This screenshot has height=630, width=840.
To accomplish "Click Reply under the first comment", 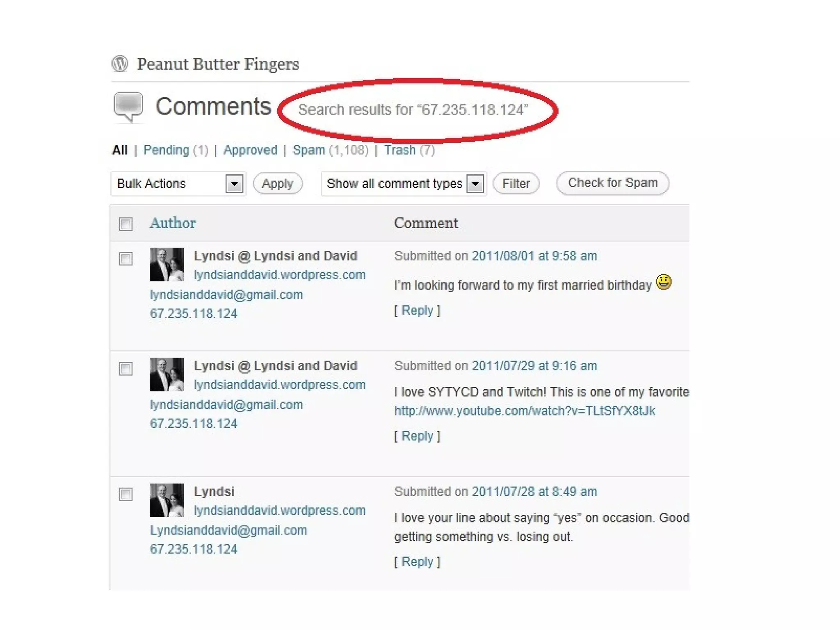I will click(x=417, y=310).
